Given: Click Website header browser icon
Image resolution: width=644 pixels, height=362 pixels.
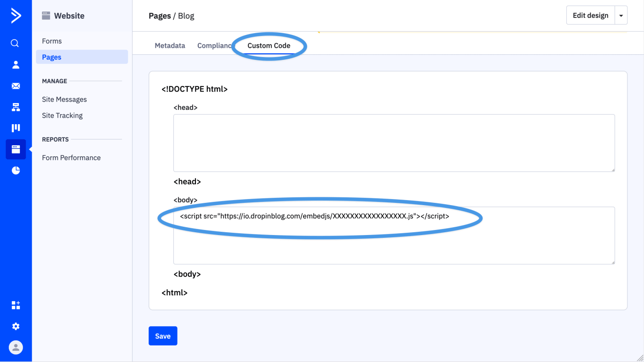Looking at the screenshot, I should pyautogui.click(x=46, y=16).
